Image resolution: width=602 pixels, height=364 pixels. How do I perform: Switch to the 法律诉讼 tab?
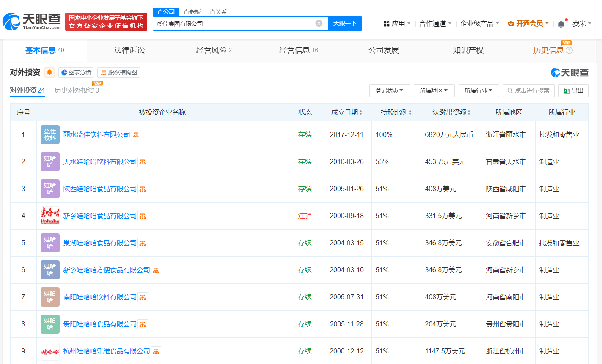[129, 50]
